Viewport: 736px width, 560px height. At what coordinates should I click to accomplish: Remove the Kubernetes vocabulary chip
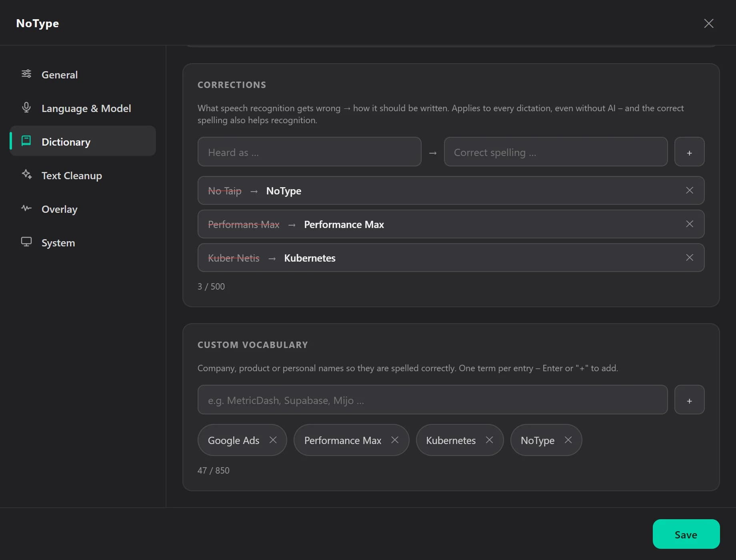click(x=489, y=440)
